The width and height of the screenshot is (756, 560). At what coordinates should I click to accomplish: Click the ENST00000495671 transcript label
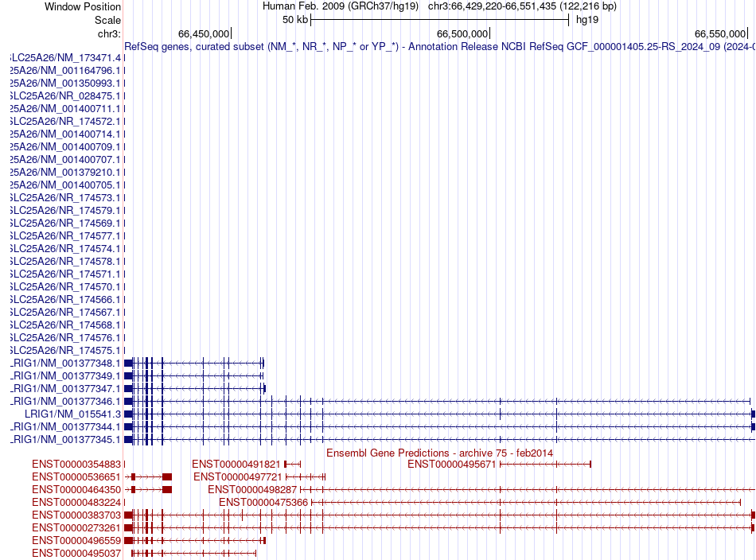pyautogui.click(x=452, y=464)
